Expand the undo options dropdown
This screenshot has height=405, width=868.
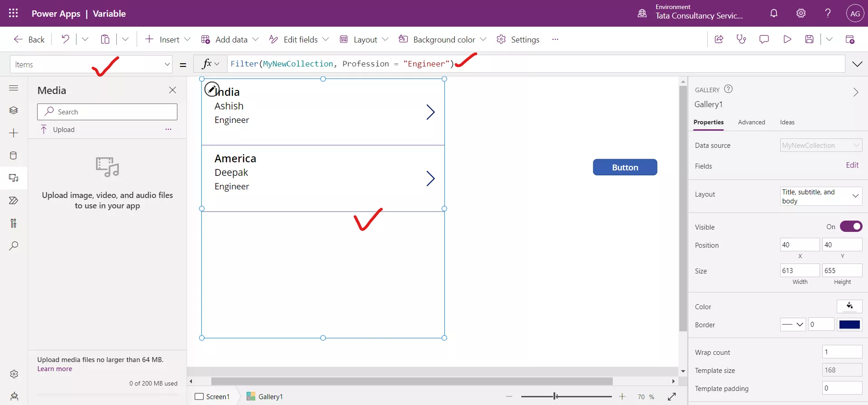pyautogui.click(x=85, y=39)
